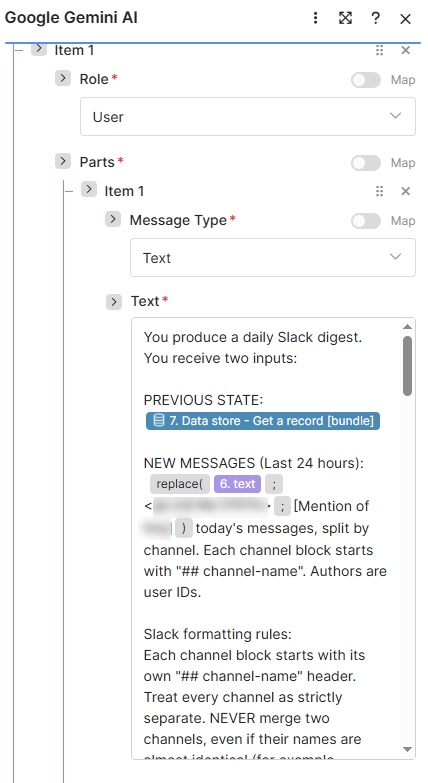
Task: Click the first semicolon separator pill
Action: pyautogui.click(x=274, y=483)
